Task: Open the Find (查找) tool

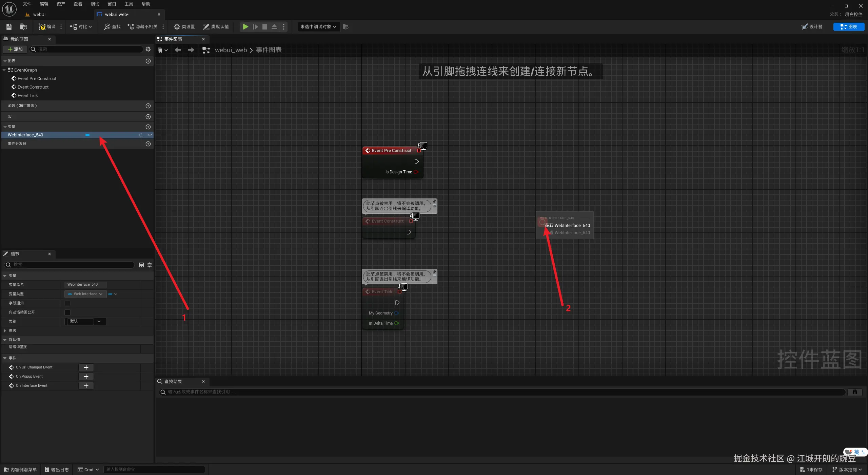Action: [x=112, y=26]
